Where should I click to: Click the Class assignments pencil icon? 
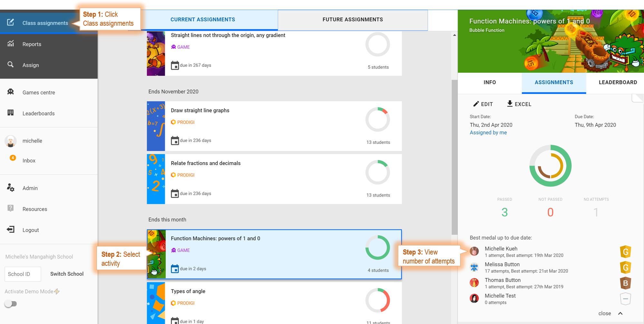tap(10, 22)
